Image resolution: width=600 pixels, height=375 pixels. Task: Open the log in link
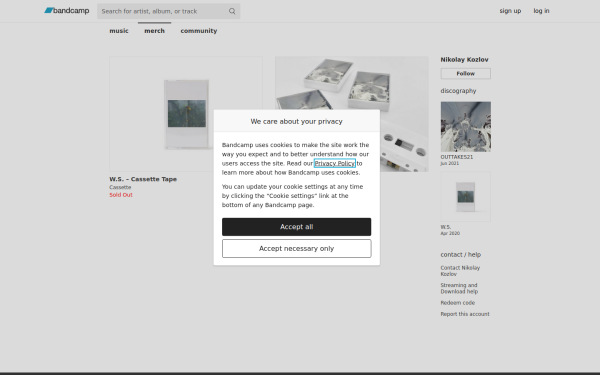(x=541, y=11)
